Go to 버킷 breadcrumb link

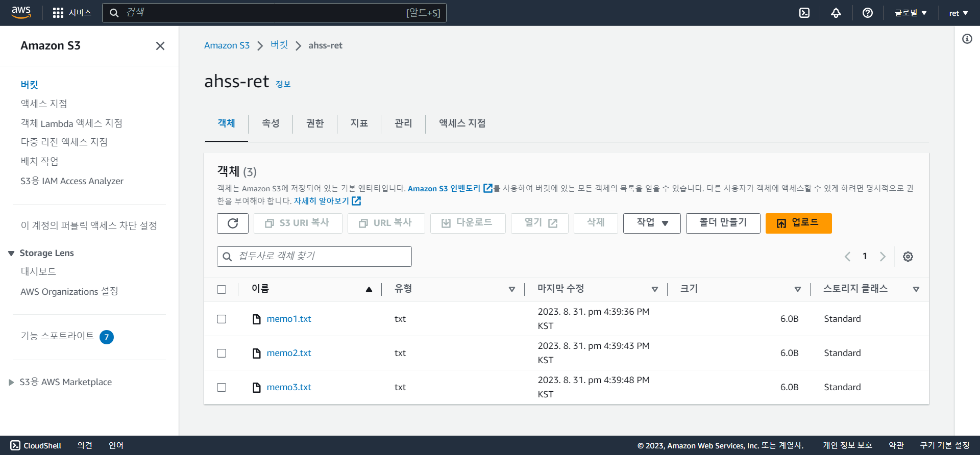tap(279, 45)
